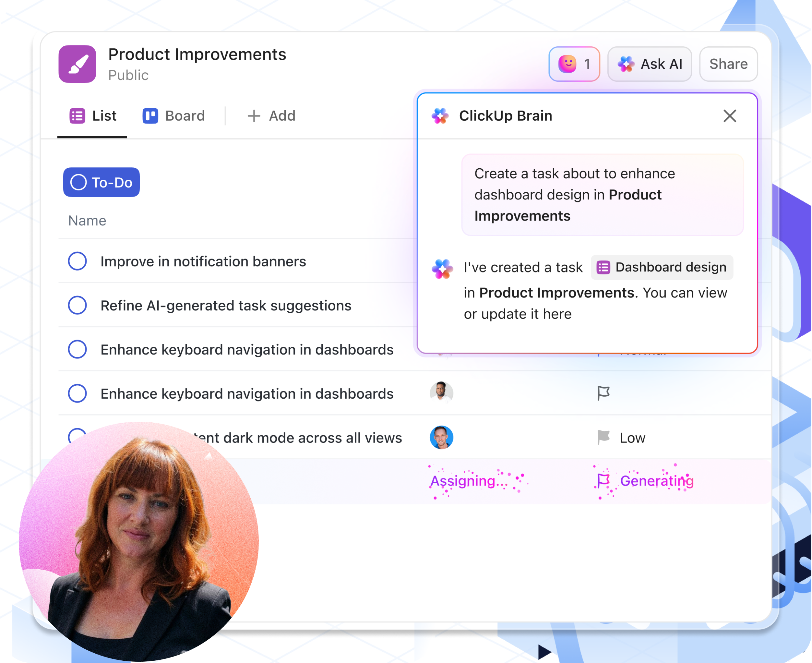Click the user prompt message bubble

(x=603, y=195)
